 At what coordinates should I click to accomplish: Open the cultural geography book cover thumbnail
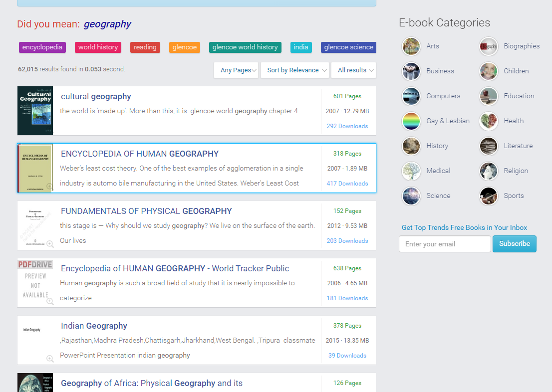[x=35, y=111]
